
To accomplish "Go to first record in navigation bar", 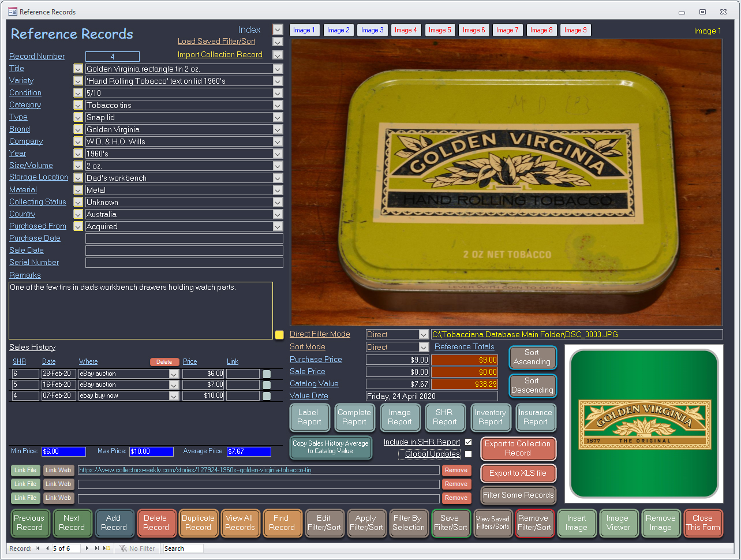I will (x=38, y=548).
